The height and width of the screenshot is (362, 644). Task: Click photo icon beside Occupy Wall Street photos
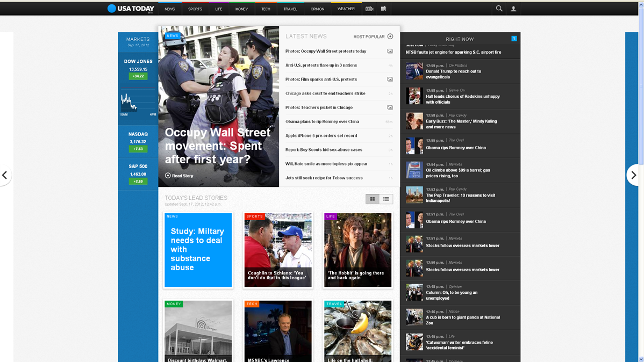tap(390, 52)
